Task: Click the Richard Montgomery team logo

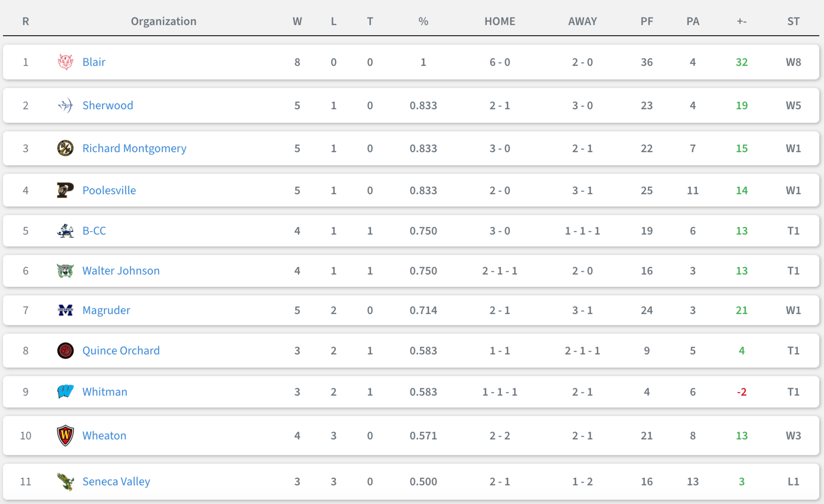Action: [65, 148]
